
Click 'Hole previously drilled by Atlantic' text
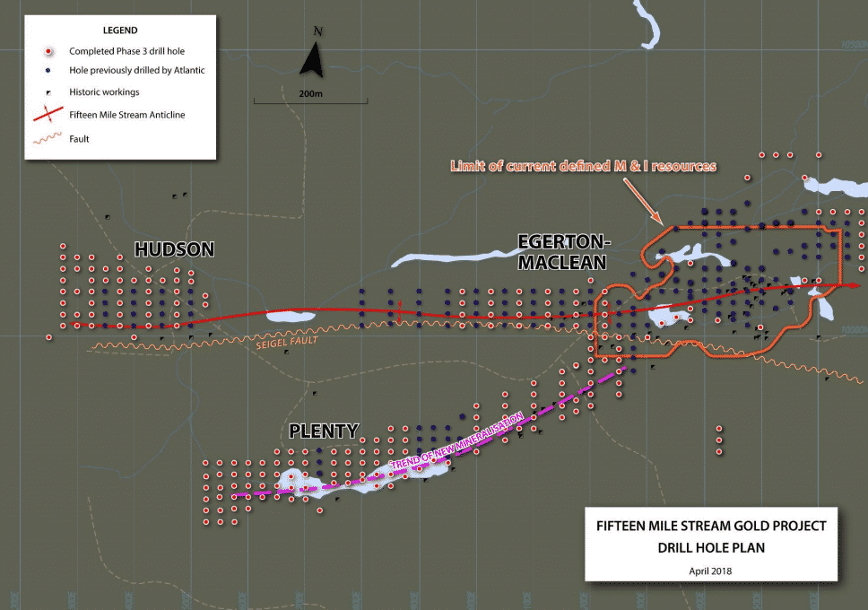[136, 70]
